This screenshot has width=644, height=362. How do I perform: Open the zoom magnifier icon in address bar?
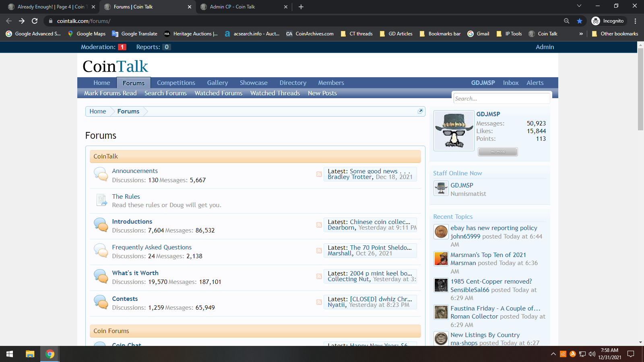coord(566,21)
